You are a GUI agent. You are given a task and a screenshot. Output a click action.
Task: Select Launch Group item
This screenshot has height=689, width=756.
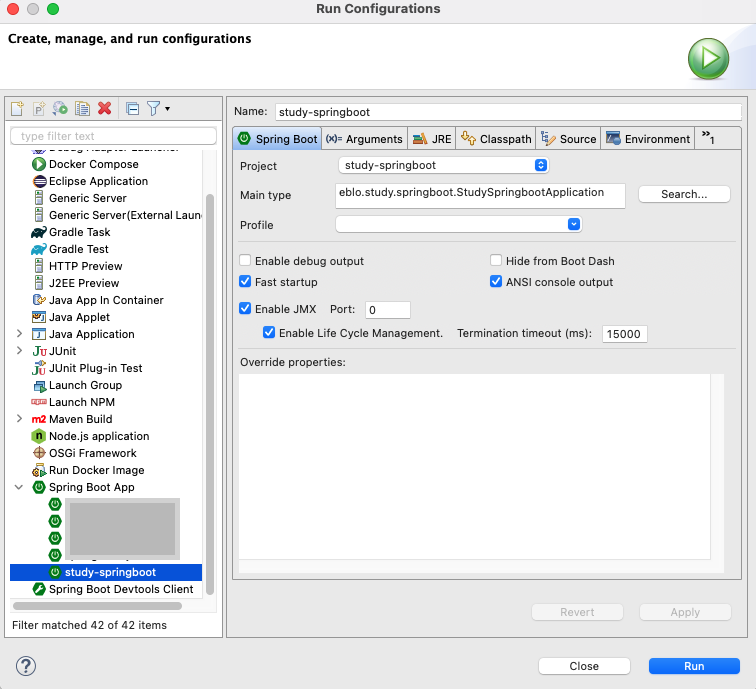(77, 385)
